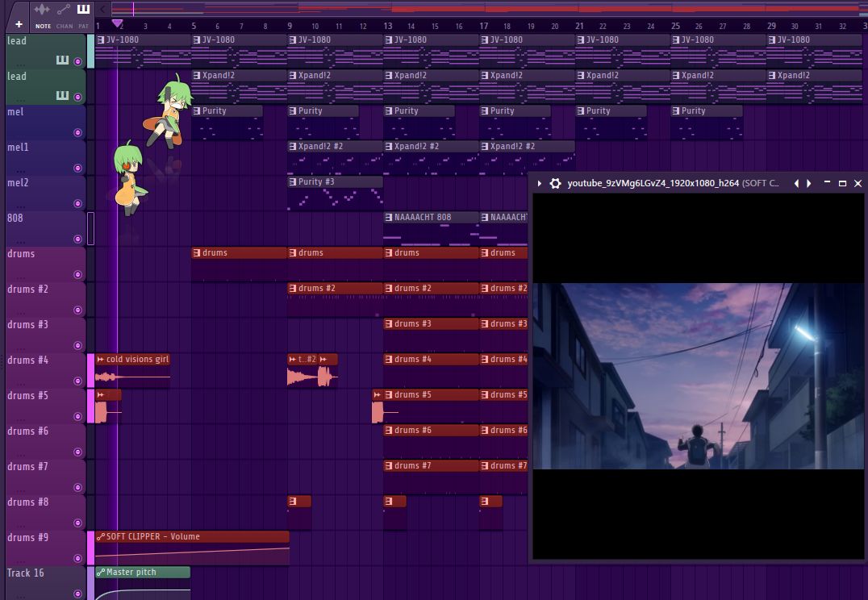The width and height of the screenshot is (868, 600).
Task: Mute the drums #5 track
Action: [x=78, y=416]
